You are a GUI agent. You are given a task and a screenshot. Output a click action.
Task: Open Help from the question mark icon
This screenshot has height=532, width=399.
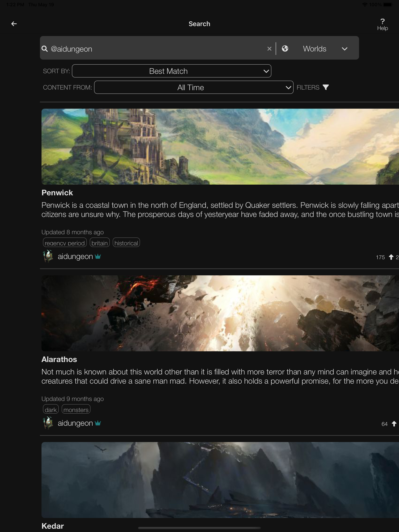click(382, 24)
